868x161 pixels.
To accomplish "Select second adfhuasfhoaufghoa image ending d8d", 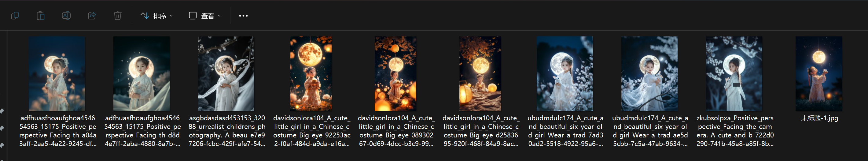I will [142, 73].
